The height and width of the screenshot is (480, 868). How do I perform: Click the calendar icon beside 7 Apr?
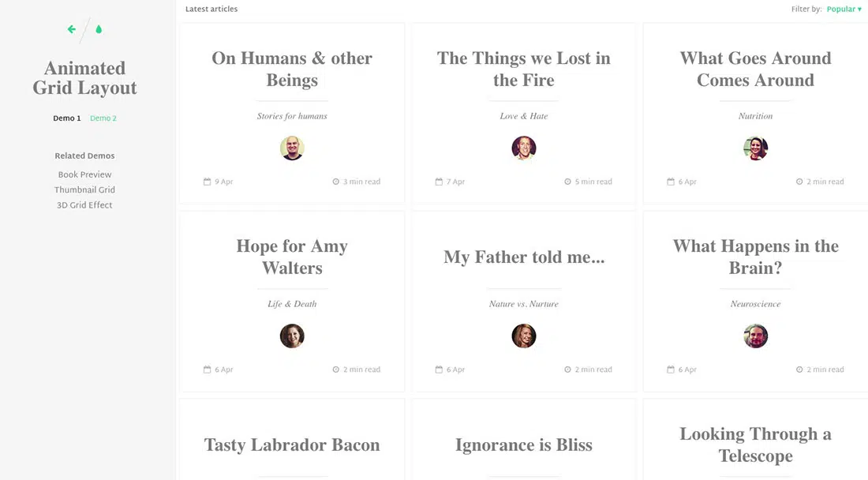pyautogui.click(x=439, y=182)
